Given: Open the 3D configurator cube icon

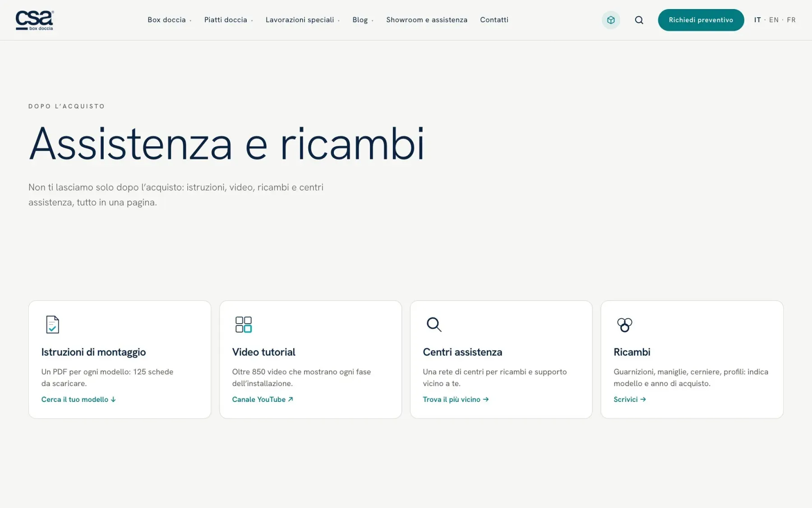Looking at the screenshot, I should pyautogui.click(x=611, y=20).
